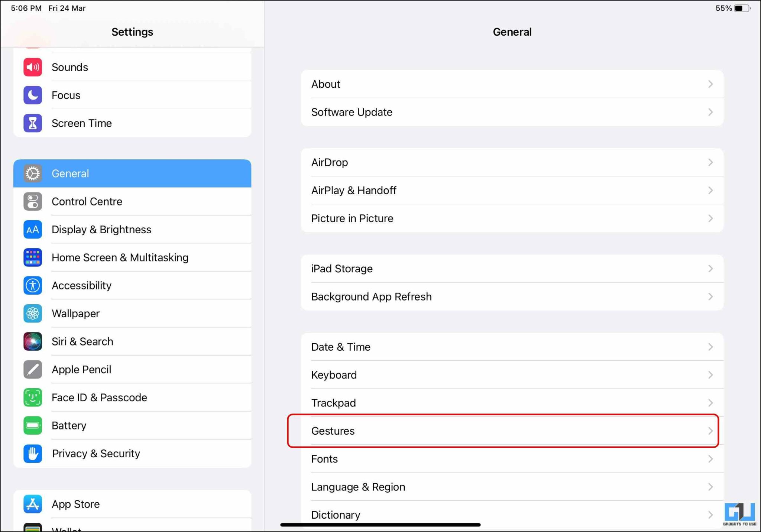Image resolution: width=761 pixels, height=532 pixels.
Task: Open Face ID & Passcode icon
Action: pos(32,397)
